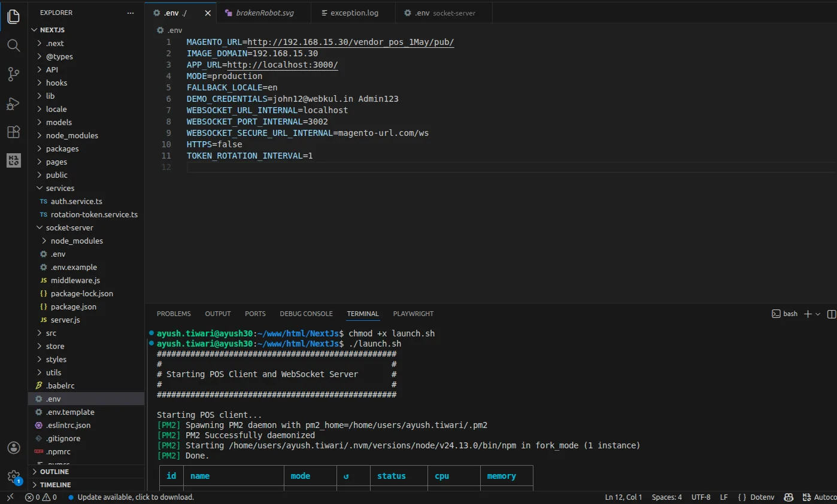Expand the public folder

(x=86, y=175)
